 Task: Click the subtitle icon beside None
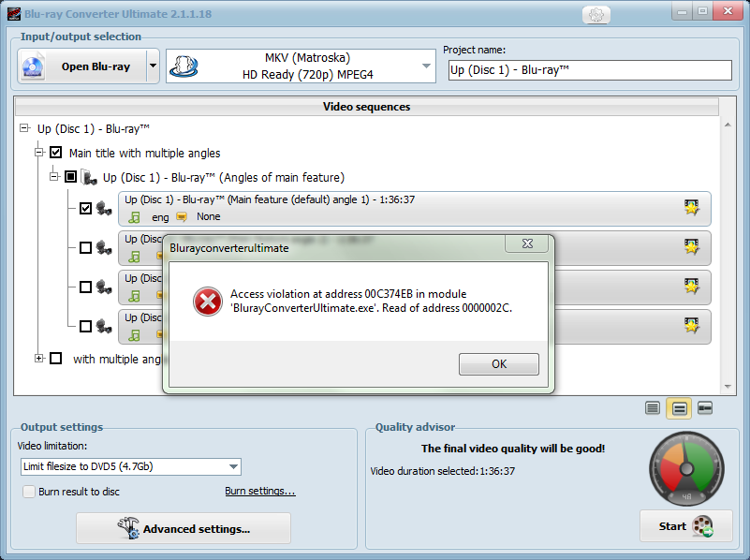(182, 217)
